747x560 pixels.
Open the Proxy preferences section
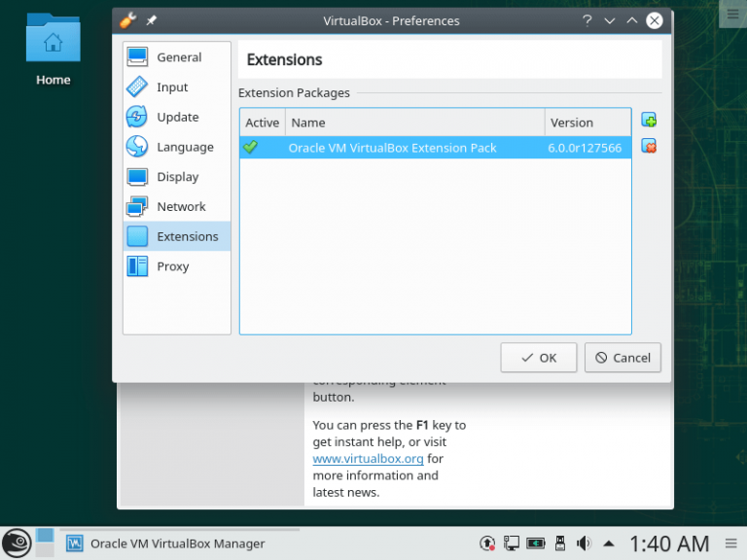(177, 266)
